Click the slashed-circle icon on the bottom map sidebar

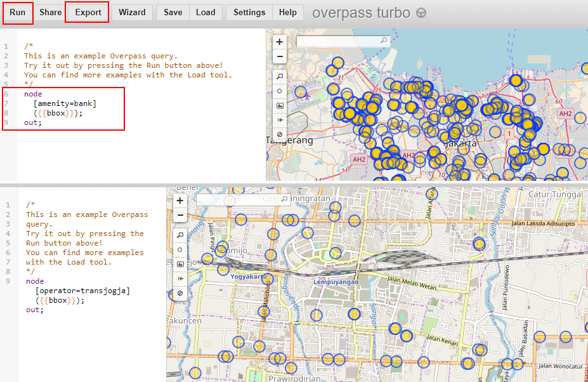[x=180, y=293]
